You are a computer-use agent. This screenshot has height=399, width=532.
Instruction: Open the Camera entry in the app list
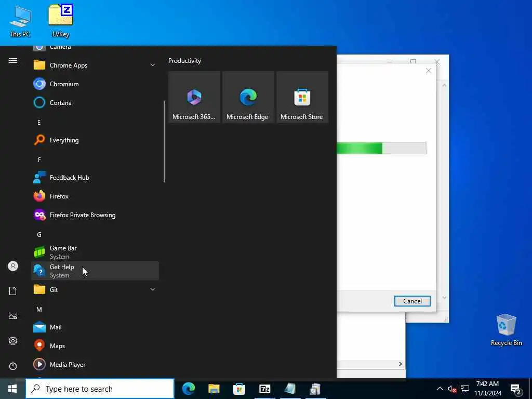pos(95,48)
